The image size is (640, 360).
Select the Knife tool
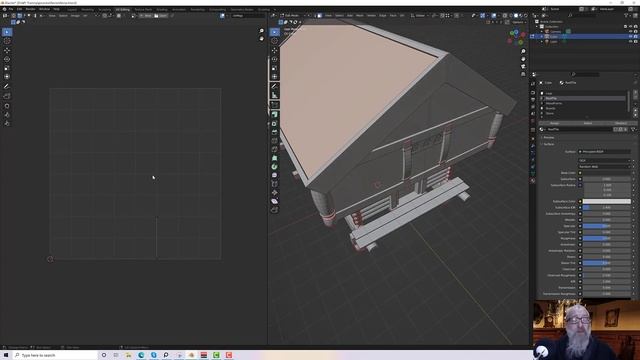click(274, 149)
